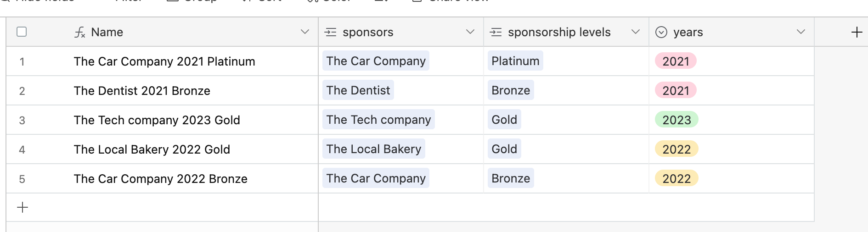868x232 pixels.
Task: Click the linked-record icon beside sponsorship levels
Action: pyautogui.click(x=496, y=32)
